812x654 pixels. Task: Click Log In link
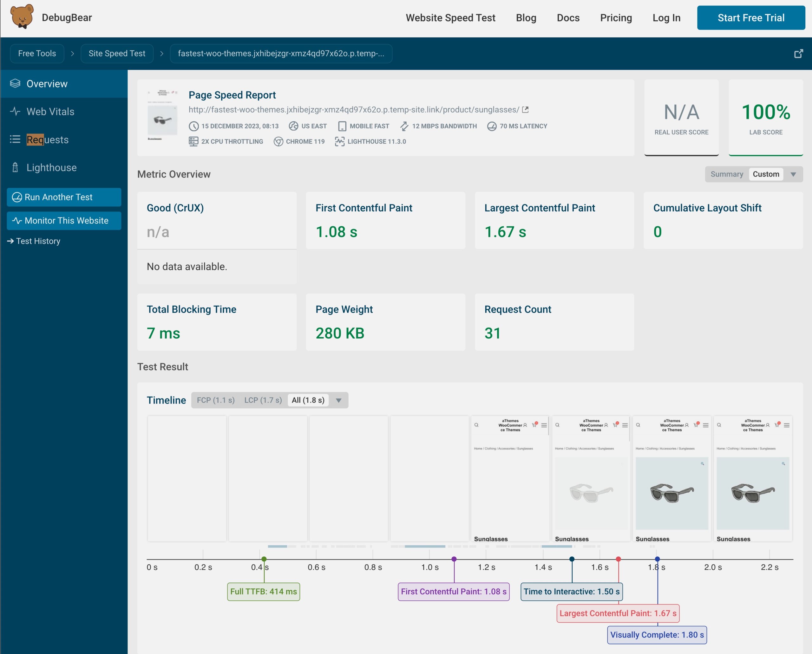tap(666, 18)
